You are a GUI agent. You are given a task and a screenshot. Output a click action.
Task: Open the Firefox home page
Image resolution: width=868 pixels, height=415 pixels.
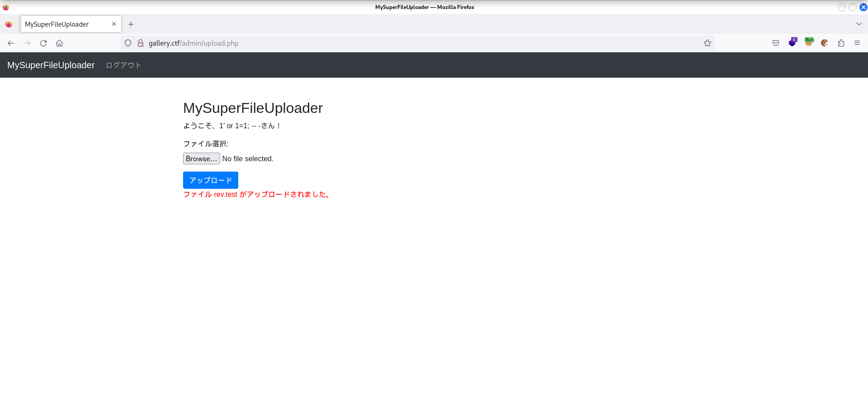pyautogui.click(x=59, y=43)
